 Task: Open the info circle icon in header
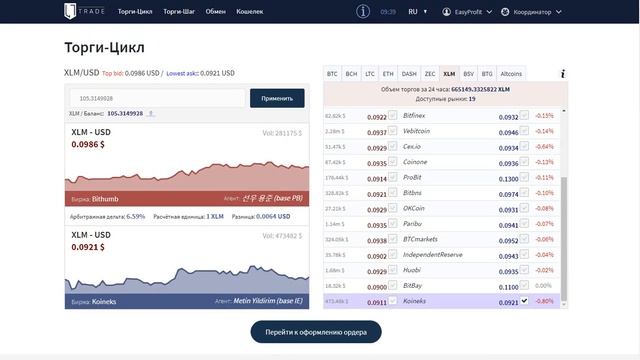coord(362,11)
